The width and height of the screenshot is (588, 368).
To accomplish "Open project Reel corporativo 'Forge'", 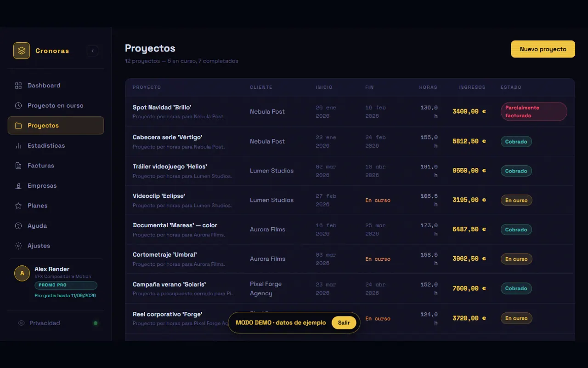I will tap(168, 314).
